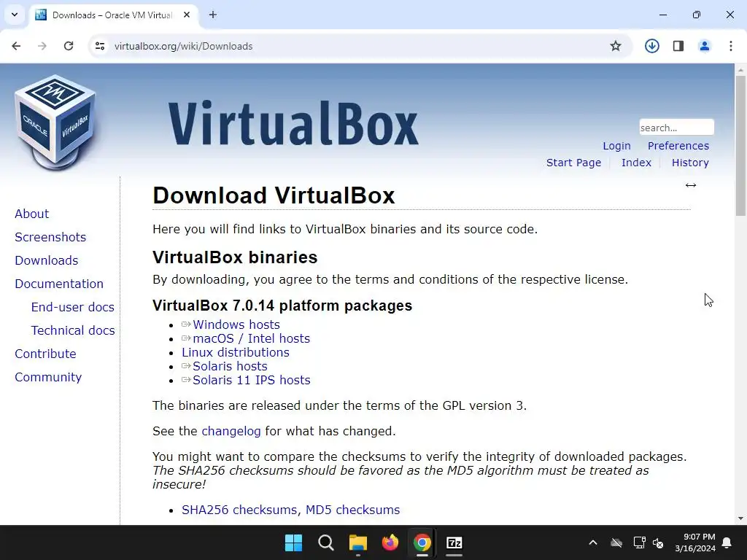Bookmark this page with the star icon

(616, 46)
